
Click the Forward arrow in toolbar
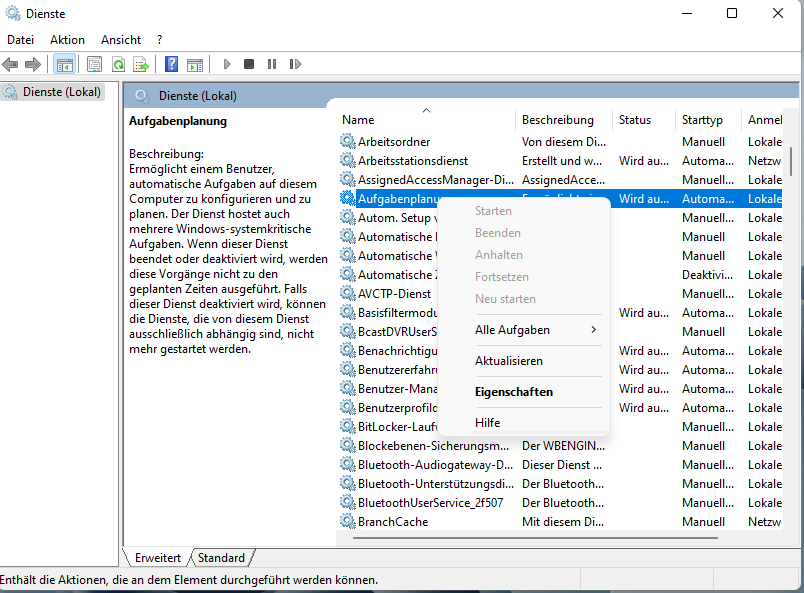point(33,64)
